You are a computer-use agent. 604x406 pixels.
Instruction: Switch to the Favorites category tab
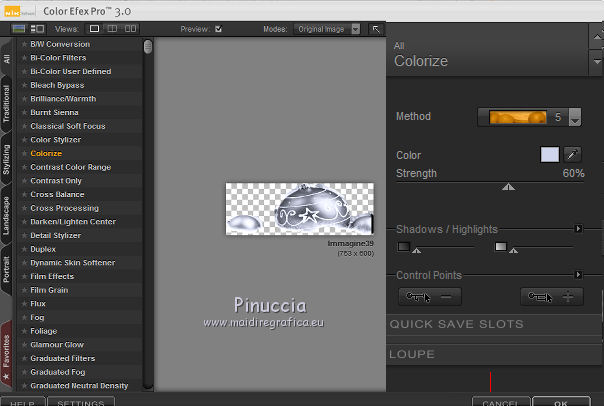(7, 354)
